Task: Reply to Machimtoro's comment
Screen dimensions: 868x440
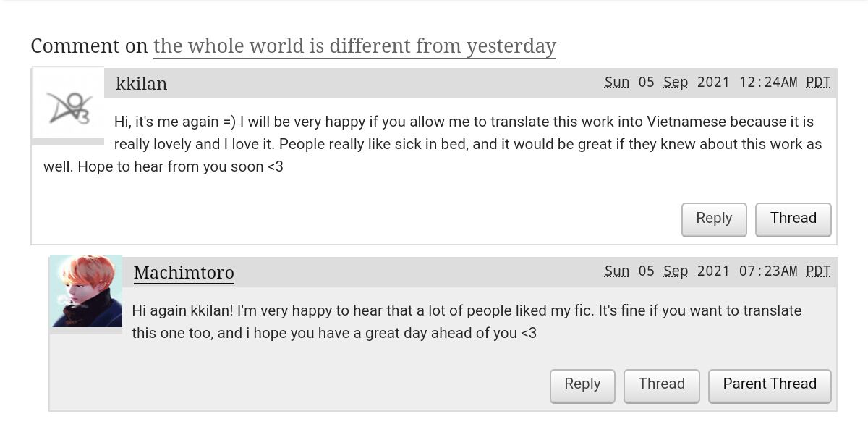Action: [x=582, y=384]
